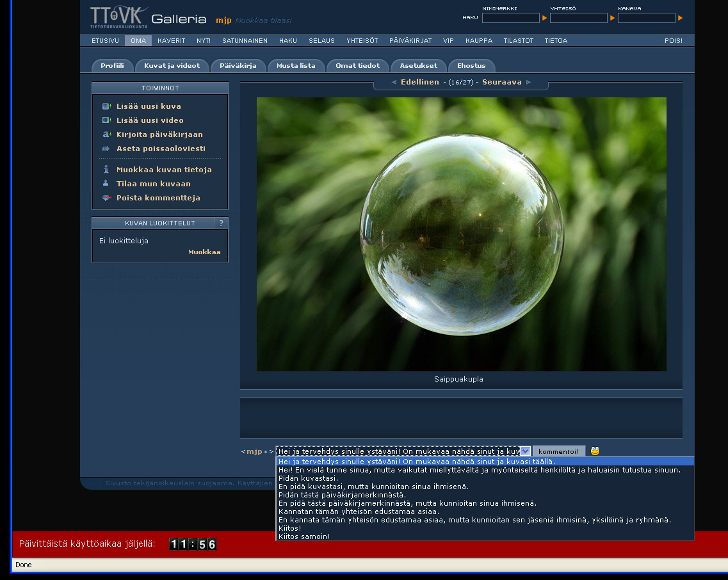Screen dimensions: 728x580
Task: Choose 'Kiitos samoin!' option in the list
Action: coord(304,536)
